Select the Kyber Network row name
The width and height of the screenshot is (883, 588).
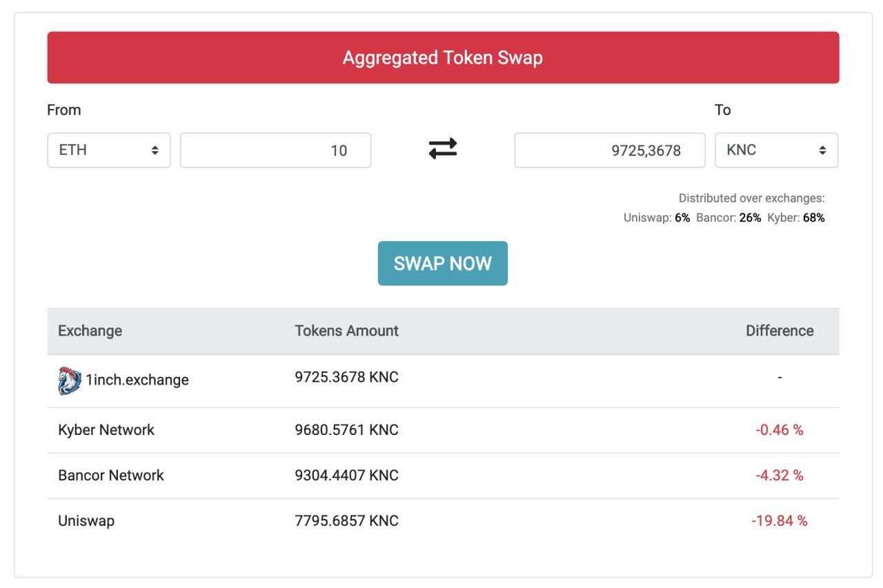point(106,430)
